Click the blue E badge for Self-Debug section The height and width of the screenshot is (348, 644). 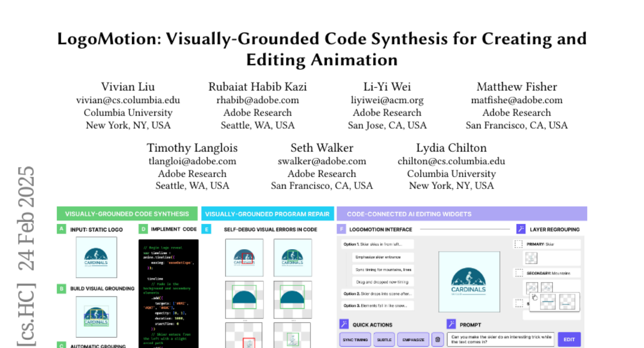coord(207,229)
